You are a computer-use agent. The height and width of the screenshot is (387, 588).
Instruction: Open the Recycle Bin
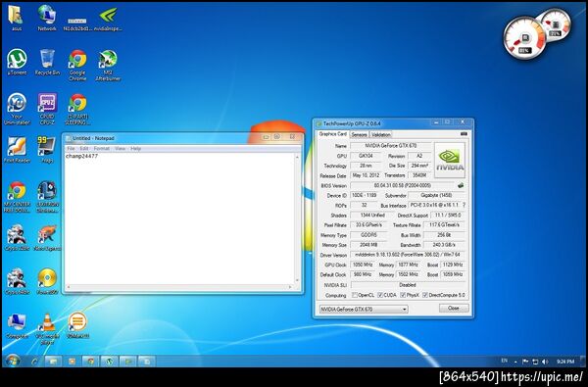[47, 62]
